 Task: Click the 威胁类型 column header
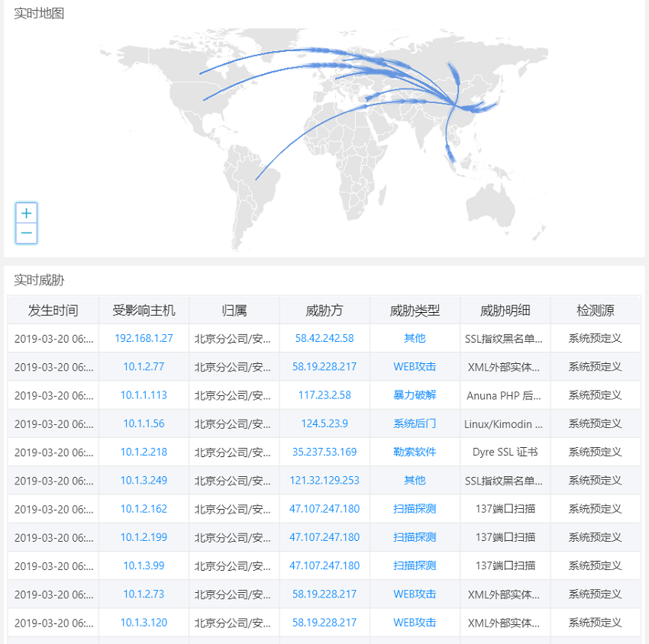tap(415, 311)
